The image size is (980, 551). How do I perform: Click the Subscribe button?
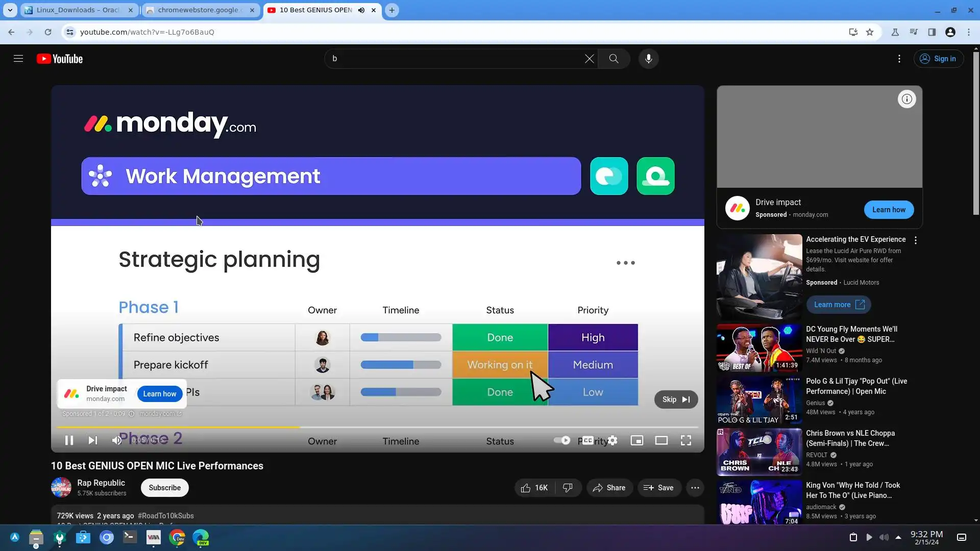pos(164,488)
